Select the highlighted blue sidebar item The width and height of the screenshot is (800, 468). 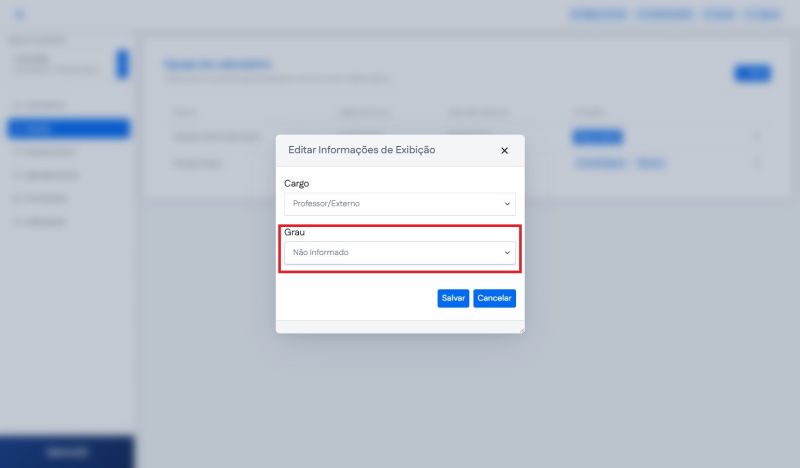(68, 128)
